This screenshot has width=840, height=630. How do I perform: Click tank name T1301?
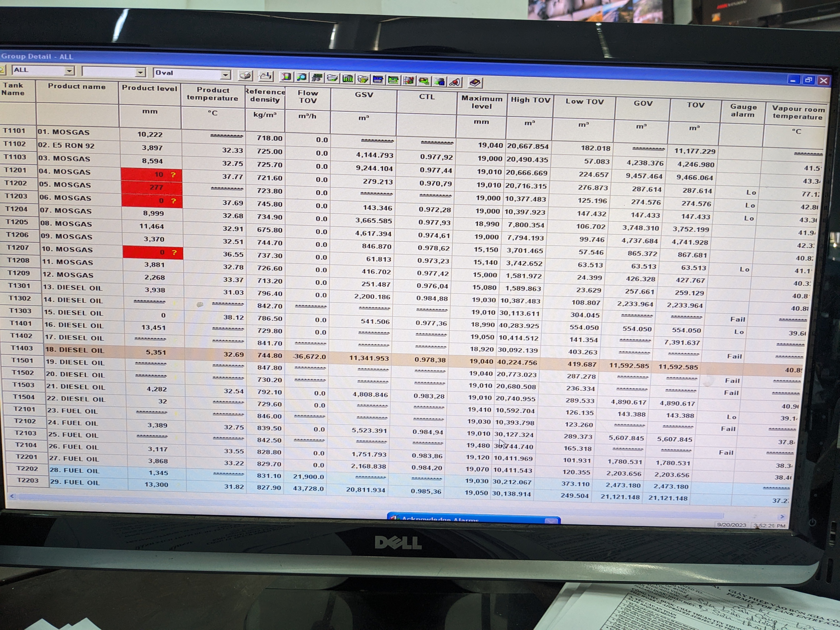click(19, 286)
